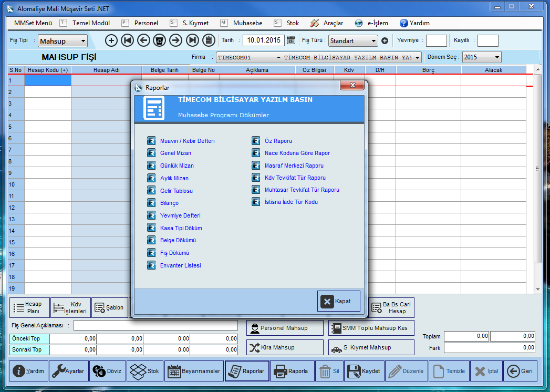Image resolution: width=550 pixels, height=392 pixels.
Task: Click the report icon beside Yevmiye Defteri
Action: [151, 215]
